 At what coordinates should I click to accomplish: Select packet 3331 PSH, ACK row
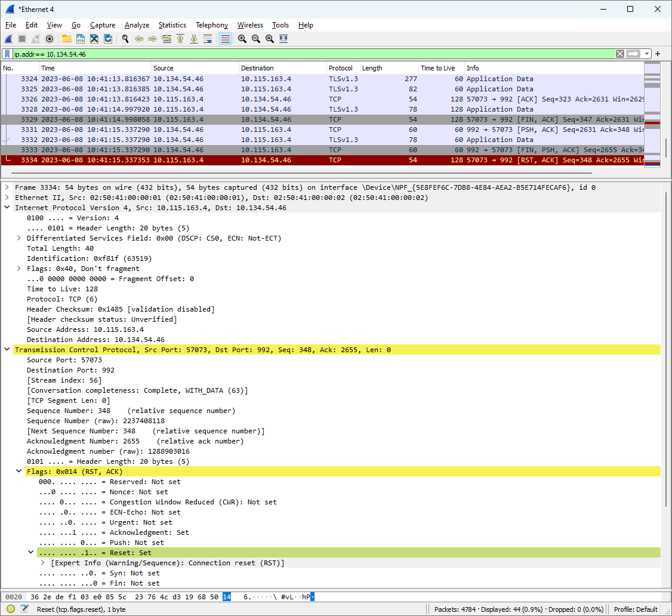[322, 130]
